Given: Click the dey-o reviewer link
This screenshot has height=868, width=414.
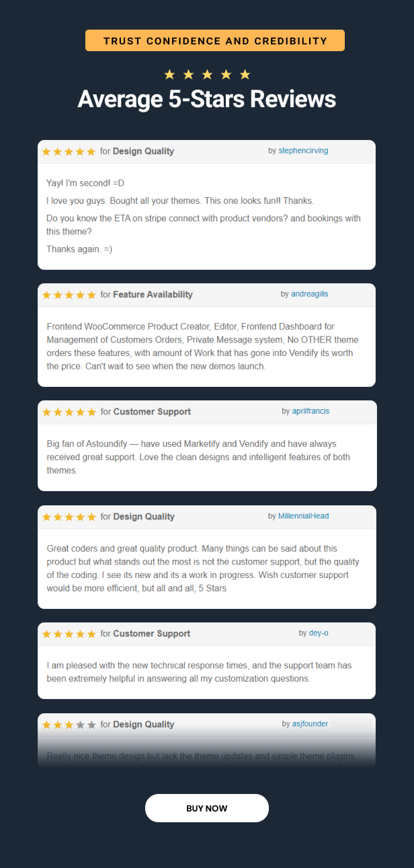Looking at the screenshot, I should click(x=319, y=633).
